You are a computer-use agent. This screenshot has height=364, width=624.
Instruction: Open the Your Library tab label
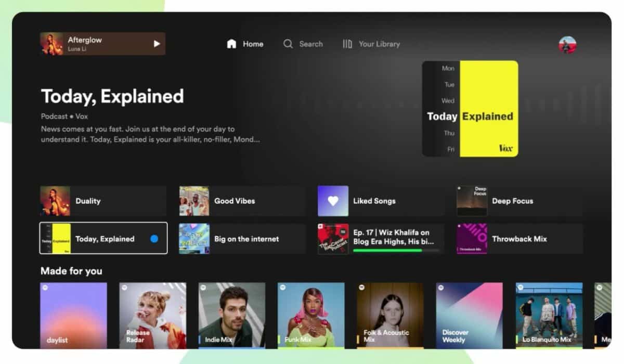click(x=379, y=44)
